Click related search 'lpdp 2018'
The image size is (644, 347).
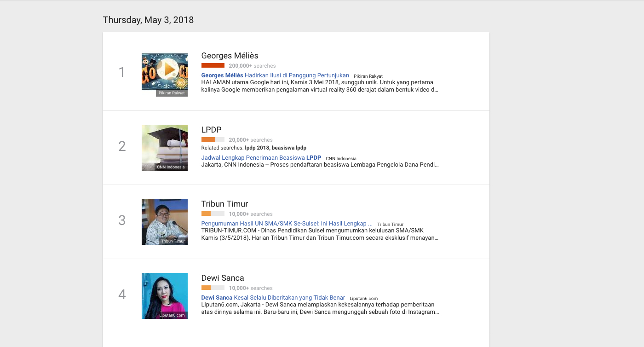click(x=257, y=148)
